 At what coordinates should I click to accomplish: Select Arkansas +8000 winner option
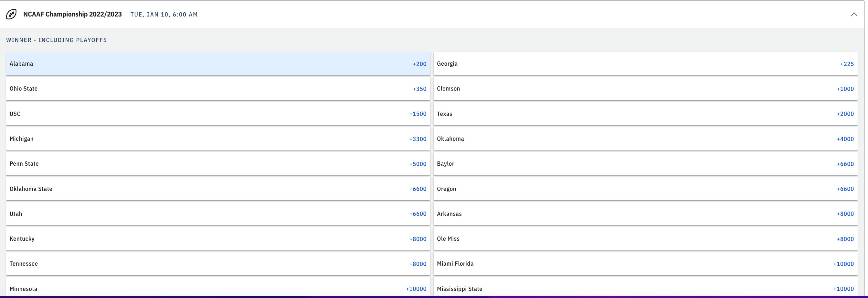point(645,214)
